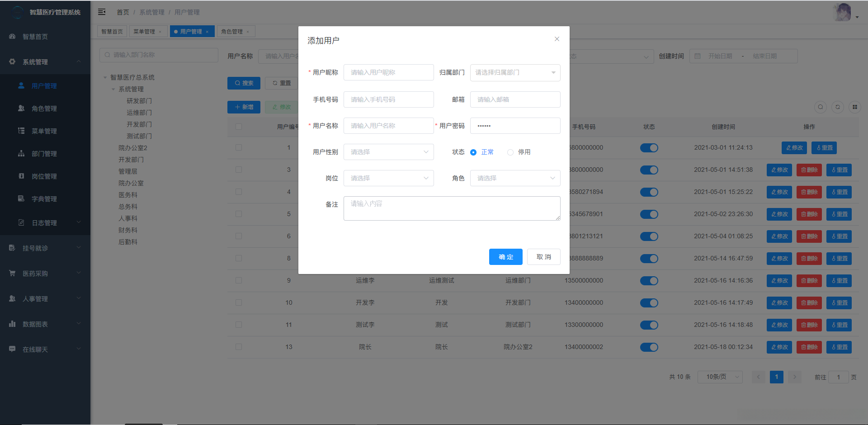The height and width of the screenshot is (425, 868).
Task: Open 部门管理 from the sidebar icon
Action: click(21, 153)
